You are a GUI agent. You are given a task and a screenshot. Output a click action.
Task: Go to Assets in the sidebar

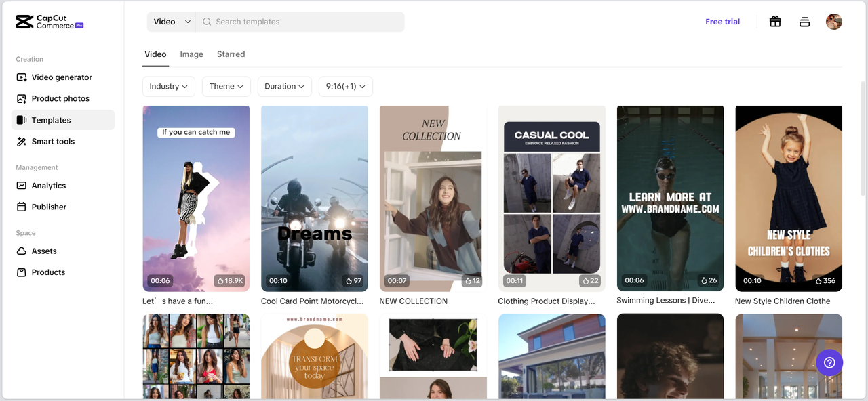pos(63,251)
